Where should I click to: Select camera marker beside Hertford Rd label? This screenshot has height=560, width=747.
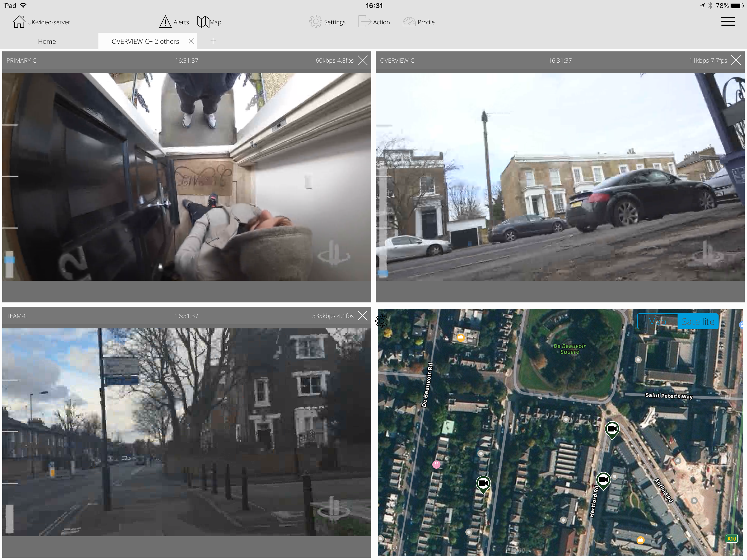603,481
